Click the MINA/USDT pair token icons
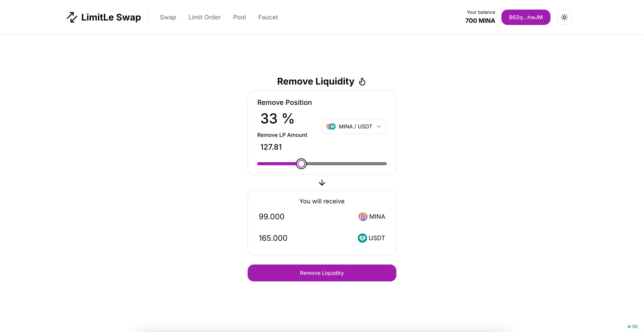Viewport: 644px width, 332px height. tap(331, 127)
